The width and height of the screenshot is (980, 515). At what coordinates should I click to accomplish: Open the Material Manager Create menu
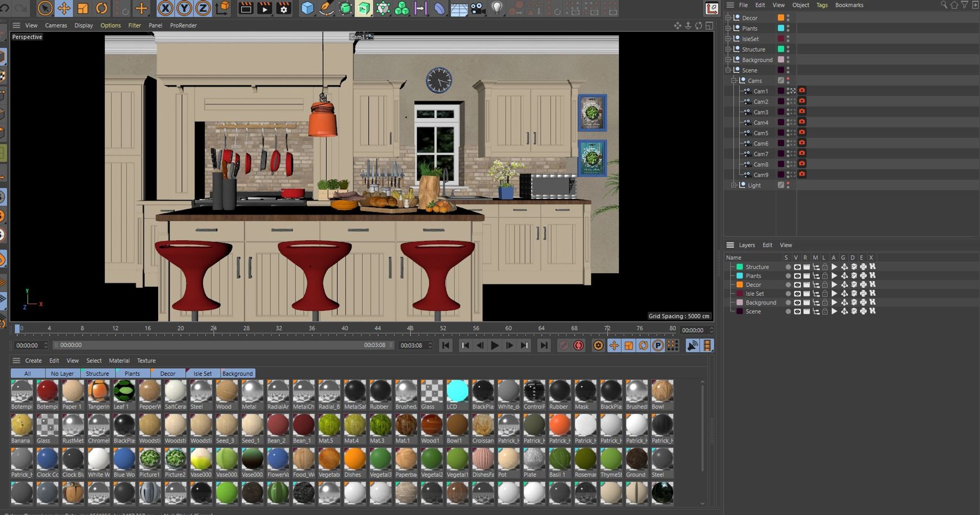click(x=33, y=361)
